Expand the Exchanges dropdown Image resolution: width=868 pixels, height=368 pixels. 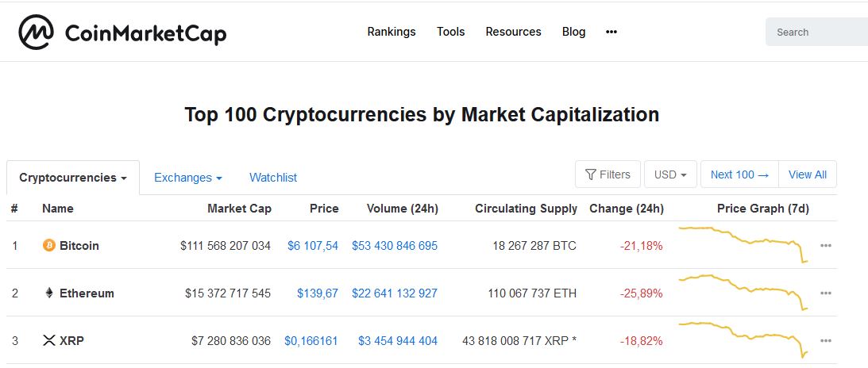[187, 178]
